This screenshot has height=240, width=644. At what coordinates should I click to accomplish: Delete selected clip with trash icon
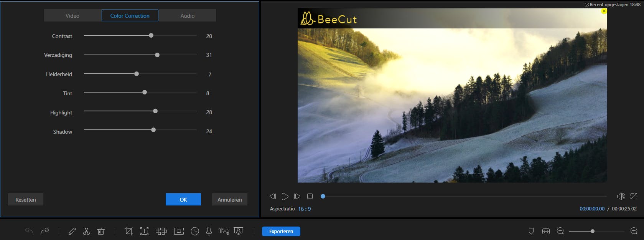click(101, 231)
